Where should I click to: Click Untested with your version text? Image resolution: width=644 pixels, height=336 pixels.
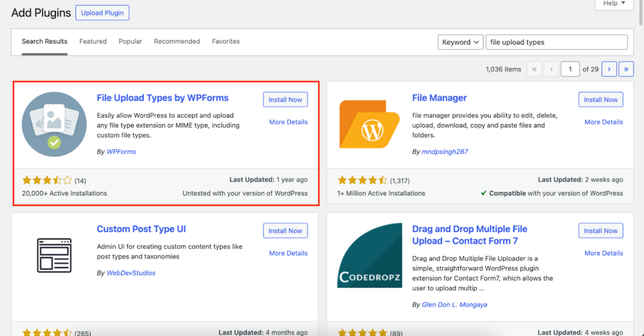[245, 193]
